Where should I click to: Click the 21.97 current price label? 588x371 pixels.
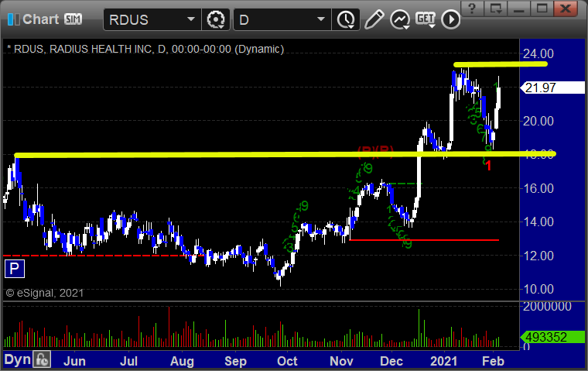pos(552,88)
